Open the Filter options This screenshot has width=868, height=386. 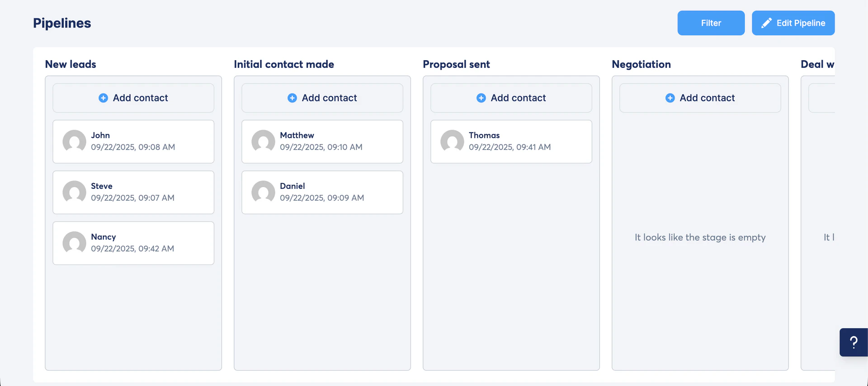pyautogui.click(x=711, y=23)
